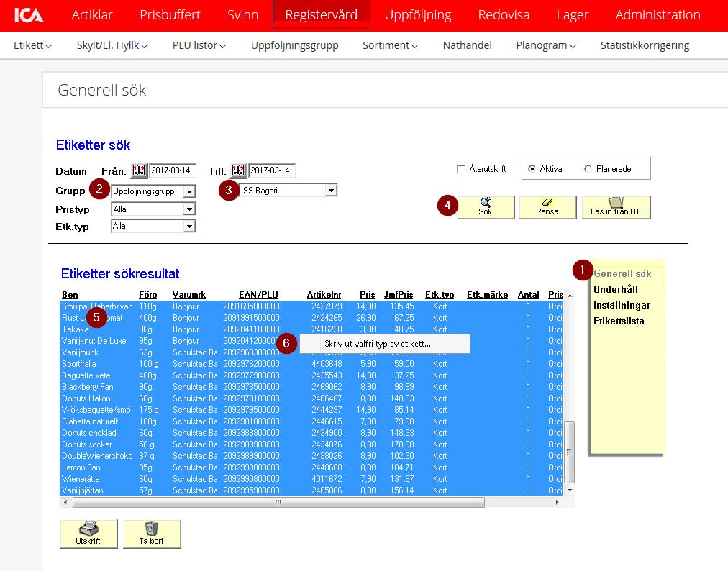Open Underhåll in side panel

tap(616, 289)
